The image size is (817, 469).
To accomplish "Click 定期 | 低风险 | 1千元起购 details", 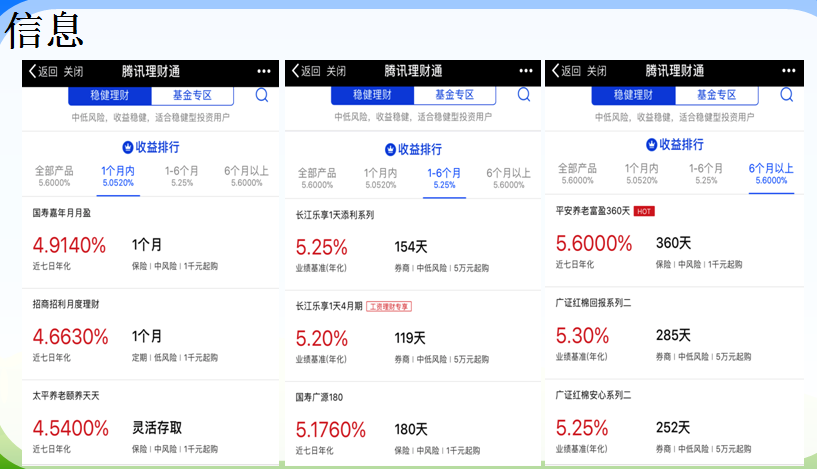I will (x=175, y=357).
